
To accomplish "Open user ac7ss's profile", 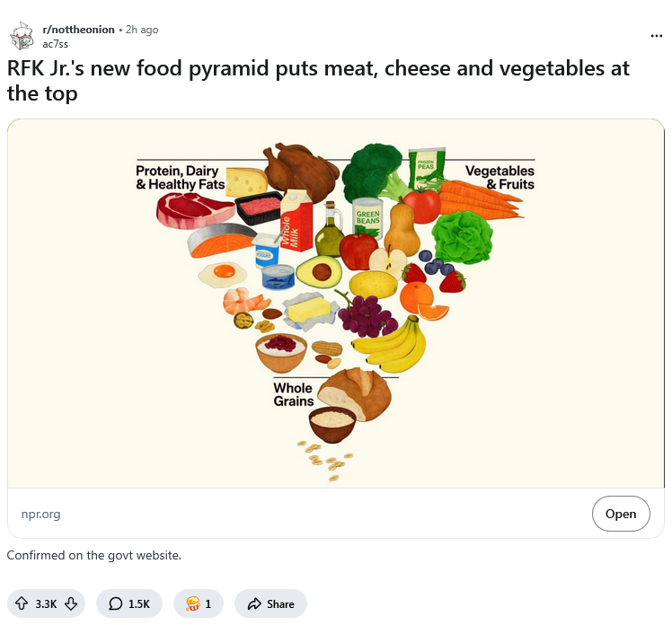I will 56,43.
